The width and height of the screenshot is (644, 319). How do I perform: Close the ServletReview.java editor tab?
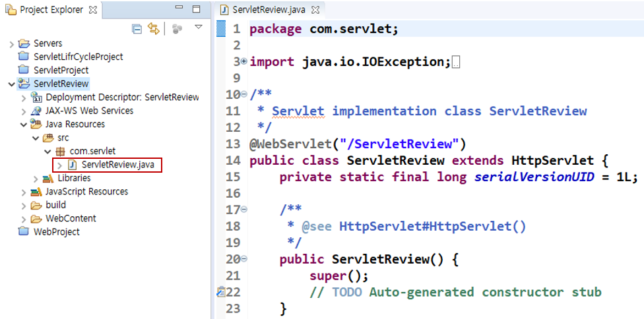pyautogui.click(x=315, y=10)
